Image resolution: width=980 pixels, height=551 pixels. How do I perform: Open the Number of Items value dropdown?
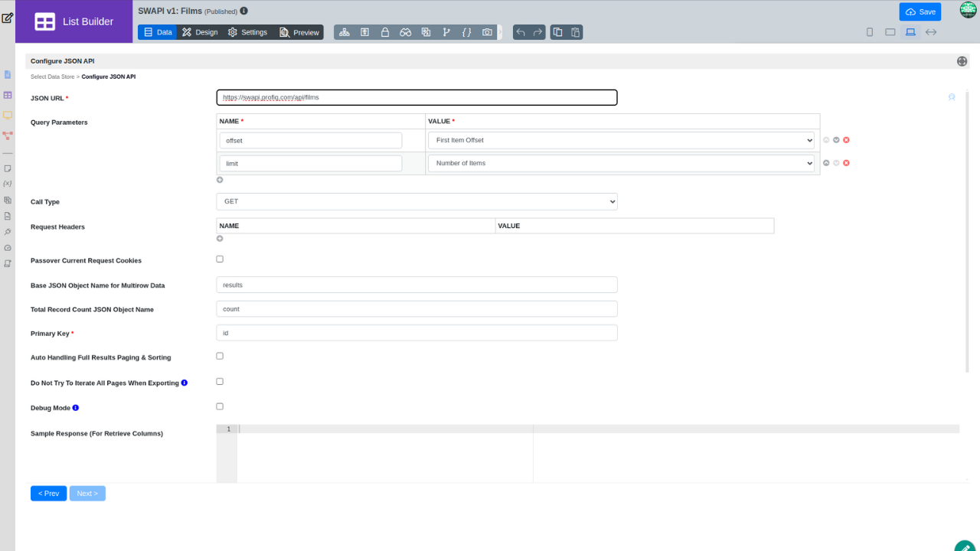tap(621, 163)
